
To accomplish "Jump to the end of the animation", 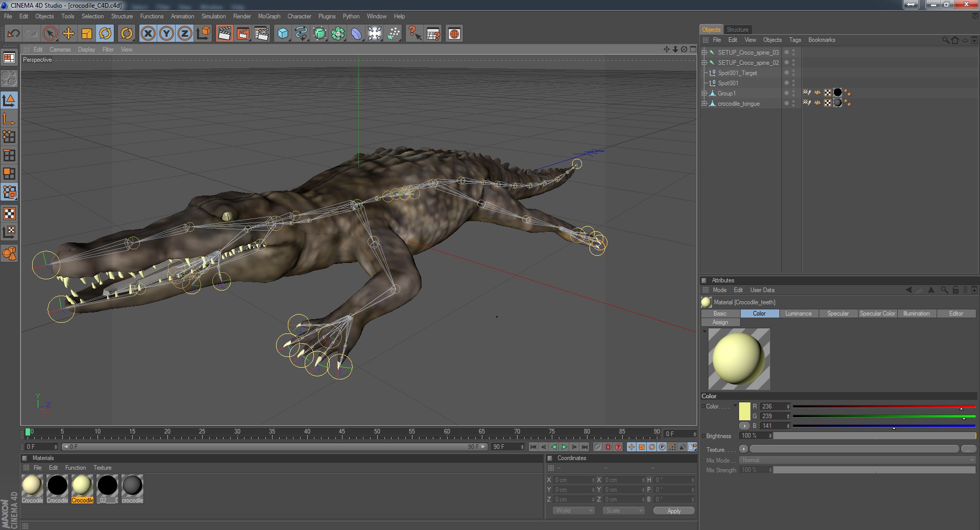I will coord(585,447).
